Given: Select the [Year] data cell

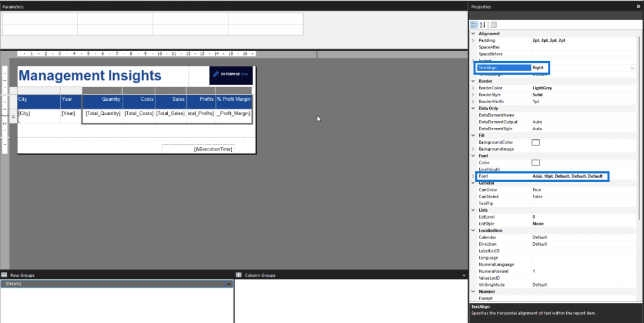Looking at the screenshot, I should [x=72, y=116].
